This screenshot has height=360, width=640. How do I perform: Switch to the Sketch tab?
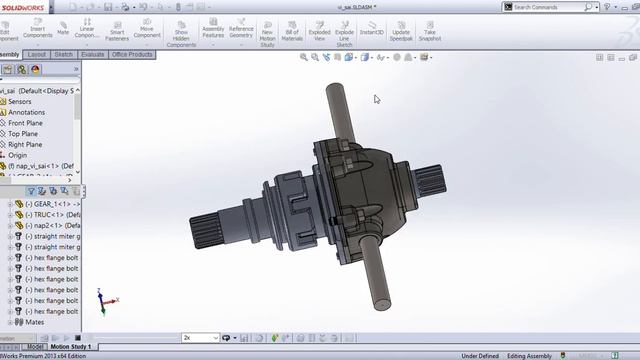pyautogui.click(x=63, y=54)
